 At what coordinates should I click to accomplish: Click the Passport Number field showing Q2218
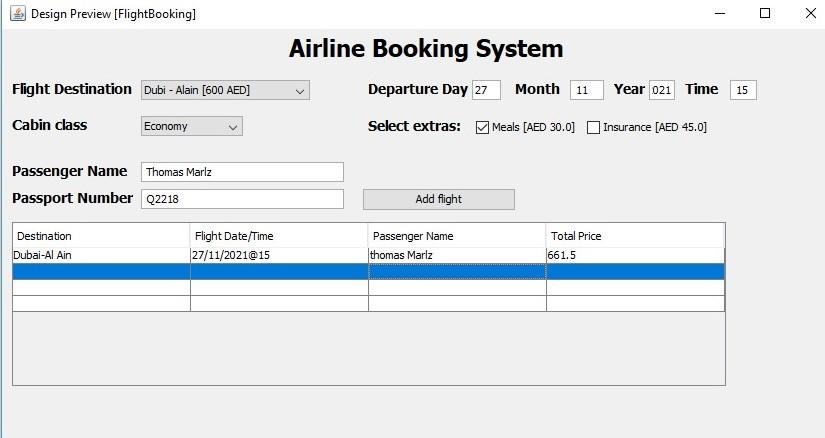click(242, 199)
